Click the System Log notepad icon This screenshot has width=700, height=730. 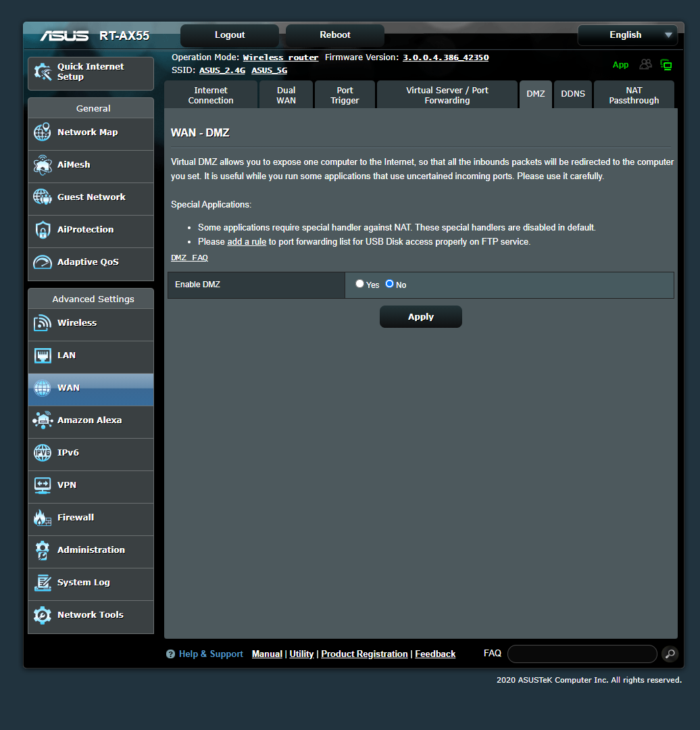click(43, 583)
